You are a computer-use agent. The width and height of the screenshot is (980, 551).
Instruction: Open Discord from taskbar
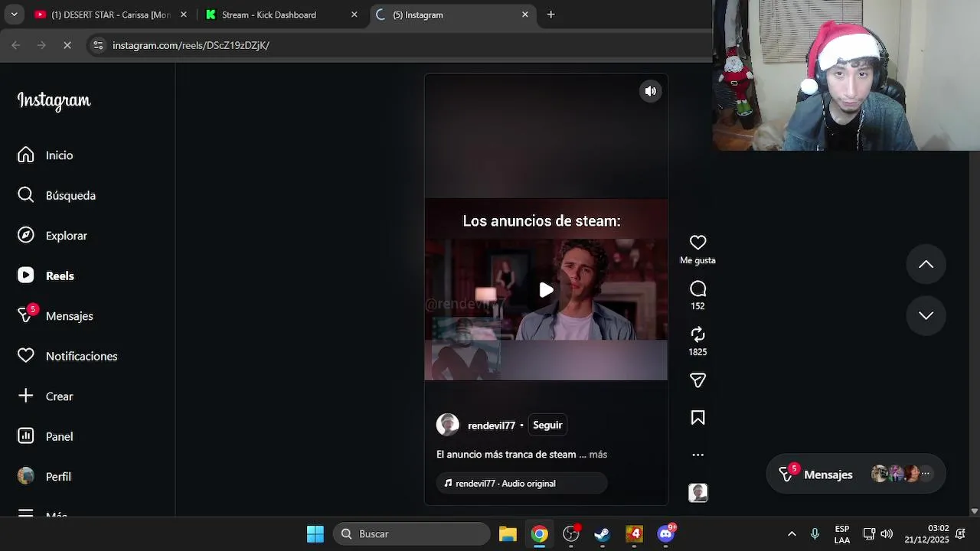666,534
